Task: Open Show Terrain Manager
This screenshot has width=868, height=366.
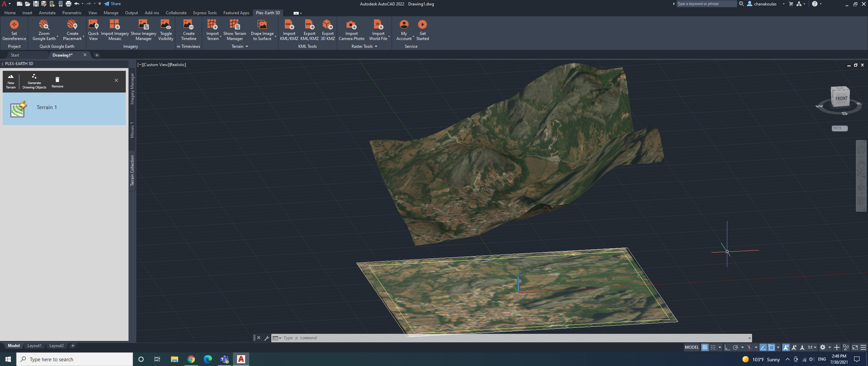Action: point(235,30)
